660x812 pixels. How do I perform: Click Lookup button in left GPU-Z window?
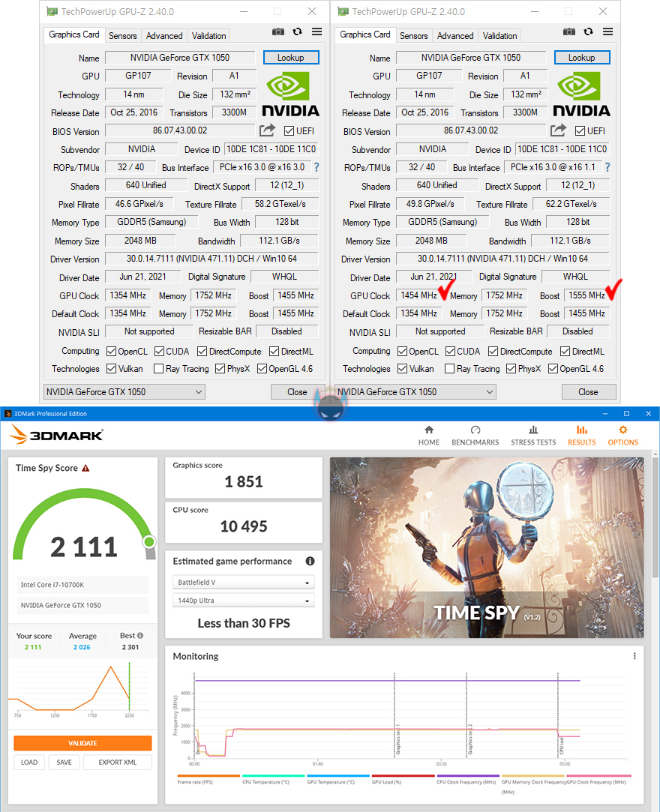[291, 58]
